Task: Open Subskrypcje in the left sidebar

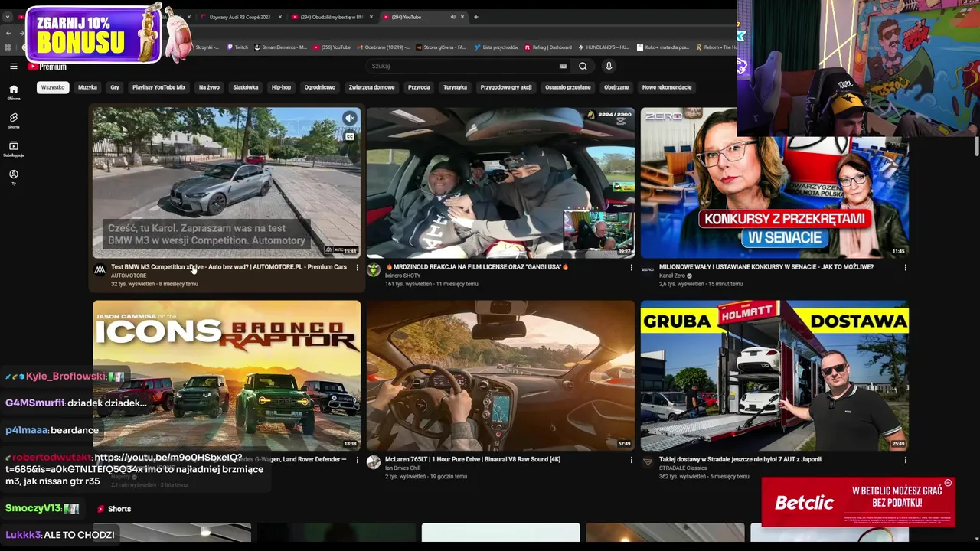Action: click(x=13, y=149)
